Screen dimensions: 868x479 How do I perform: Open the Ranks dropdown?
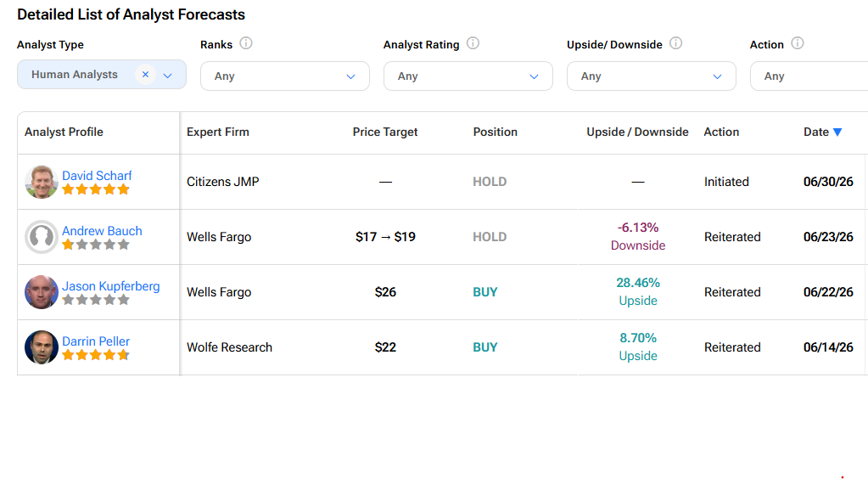pyautogui.click(x=284, y=76)
